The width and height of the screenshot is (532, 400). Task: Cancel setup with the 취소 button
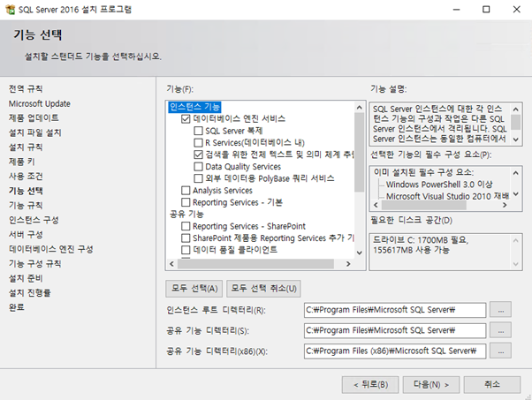point(492,385)
